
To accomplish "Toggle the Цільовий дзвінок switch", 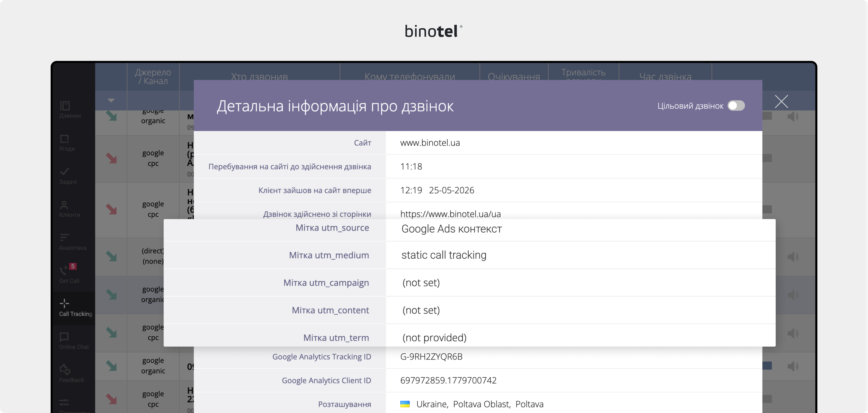I will [736, 106].
